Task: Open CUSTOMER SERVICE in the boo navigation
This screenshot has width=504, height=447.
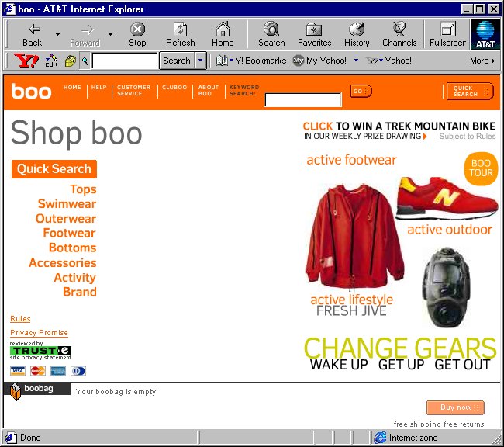Action: [x=133, y=91]
